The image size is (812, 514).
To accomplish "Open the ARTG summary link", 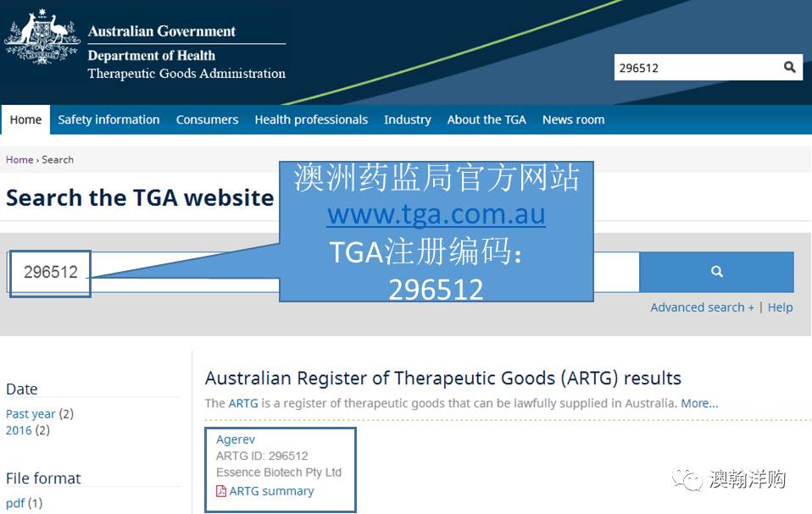I will pyautogui.click(x=271, y=491).
